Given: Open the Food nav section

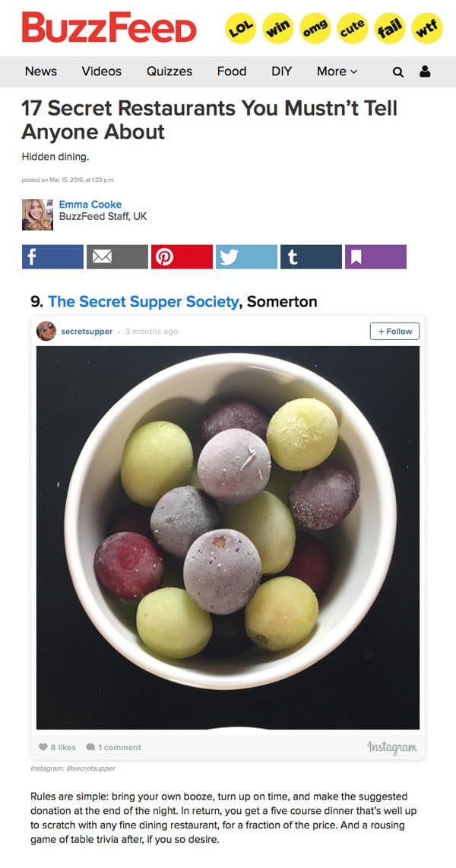Looking at the screenshot, I should (x=232, y=72).
